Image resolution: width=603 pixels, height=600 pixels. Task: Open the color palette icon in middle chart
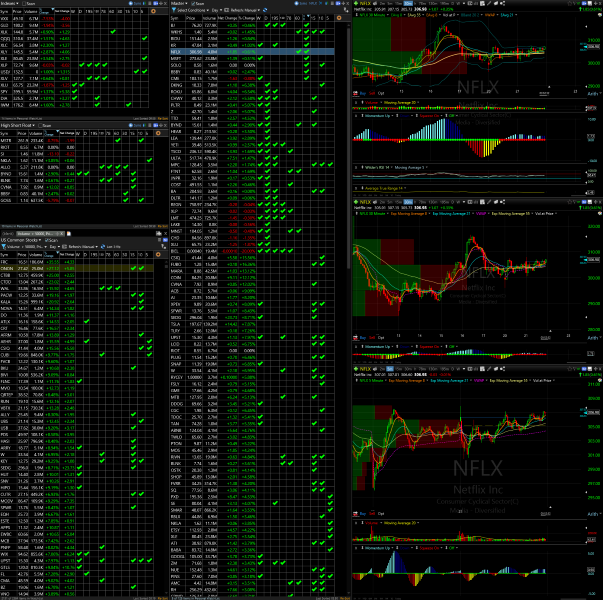click(x=599, y=213)
